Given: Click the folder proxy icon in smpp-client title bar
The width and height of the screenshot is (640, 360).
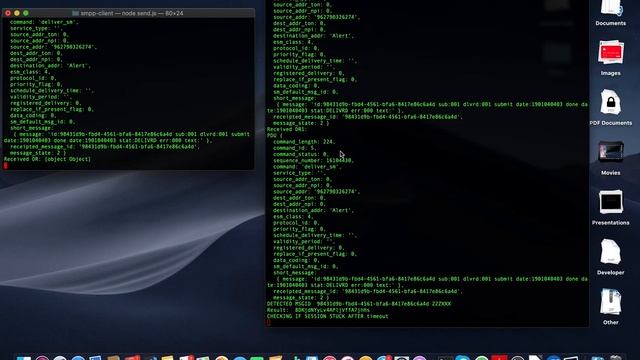Looking at the screenshot, I should tap(75, 13).
